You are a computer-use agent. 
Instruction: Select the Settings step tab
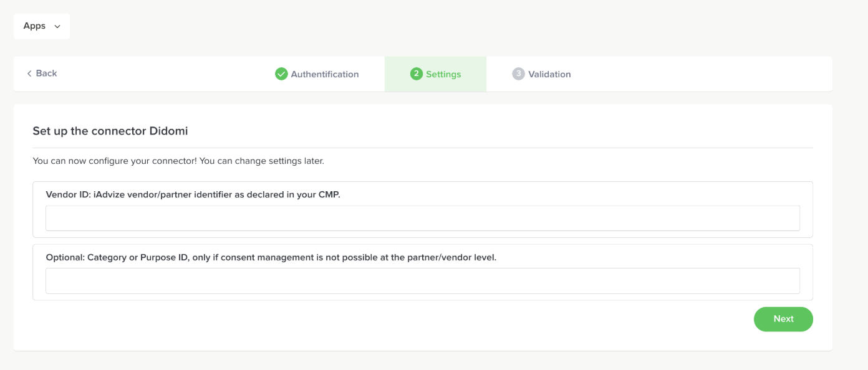pyautogui.click(x=443, y=74)
